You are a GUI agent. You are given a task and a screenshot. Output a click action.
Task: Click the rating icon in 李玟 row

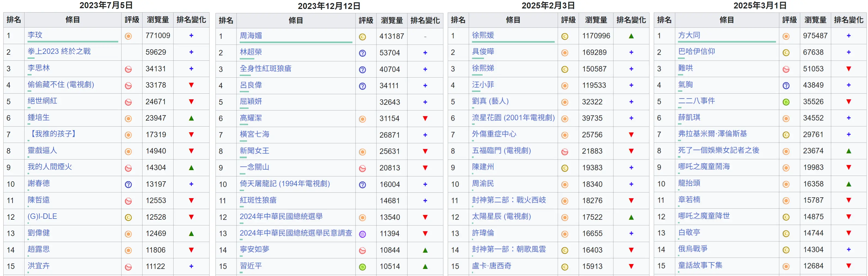point(128,36)
